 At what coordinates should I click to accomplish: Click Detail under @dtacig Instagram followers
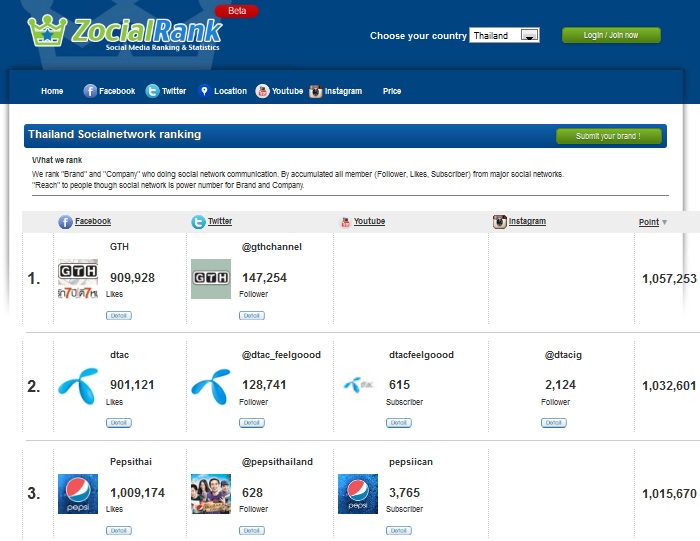(x=554, y=422)
